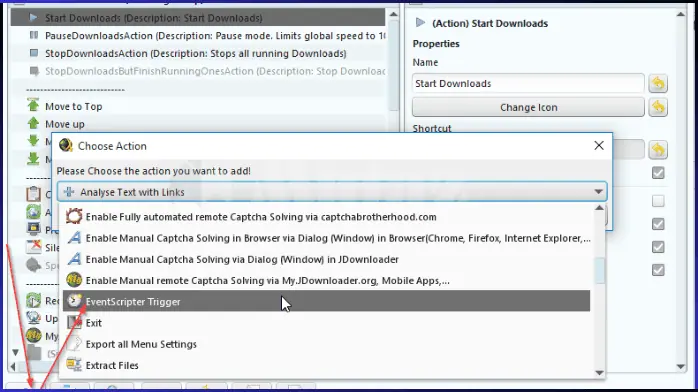Click the Move up green arrow icon
The width and height of the screenshot is (698, 392).
[x=33, y=123]
